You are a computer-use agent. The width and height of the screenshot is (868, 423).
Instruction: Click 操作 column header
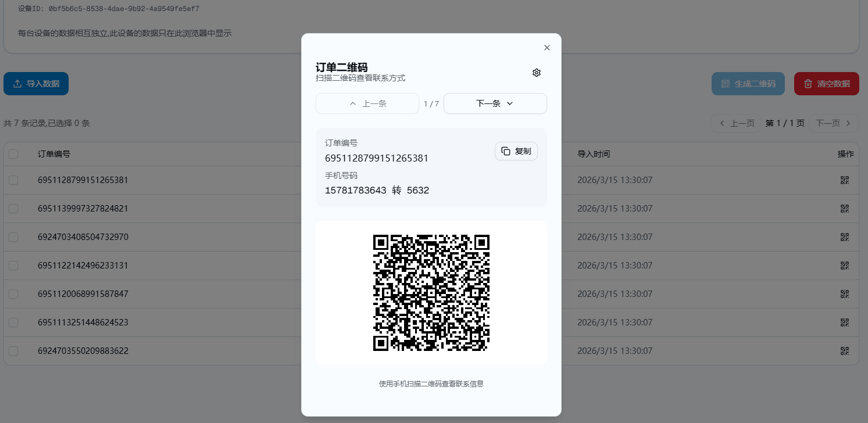click(846, 154)
